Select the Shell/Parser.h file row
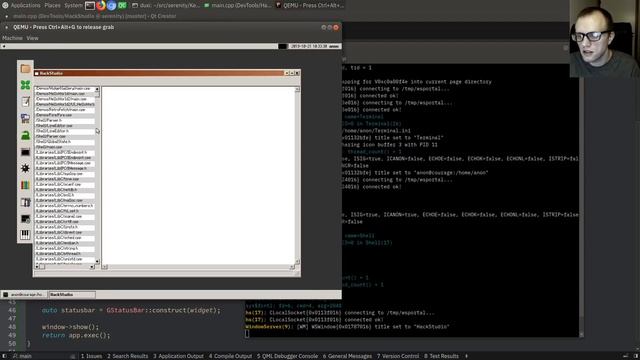This screenshot has height=360, width=640. [x=65, y=120]
